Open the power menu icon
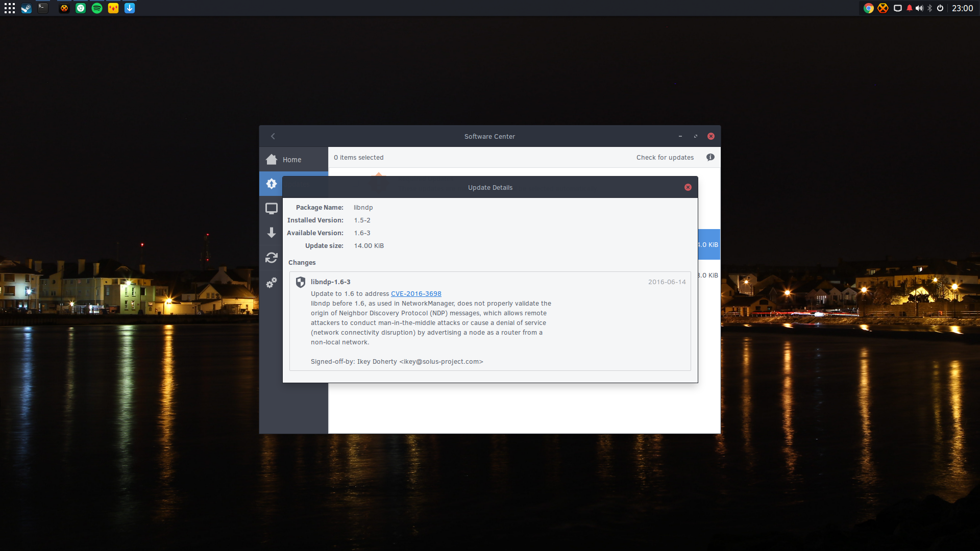Viewport: 980px width, 551px height. 940,8
